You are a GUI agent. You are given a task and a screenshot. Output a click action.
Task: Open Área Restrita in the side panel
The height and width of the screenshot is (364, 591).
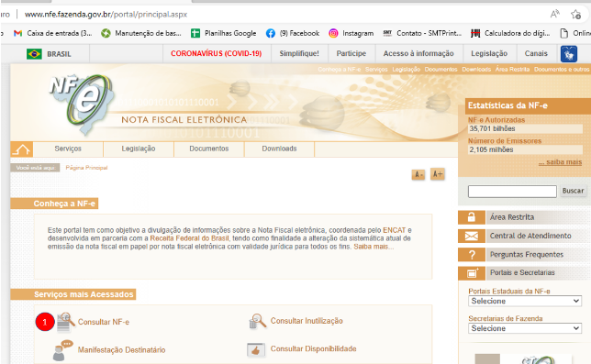click(x=512, y=217)
